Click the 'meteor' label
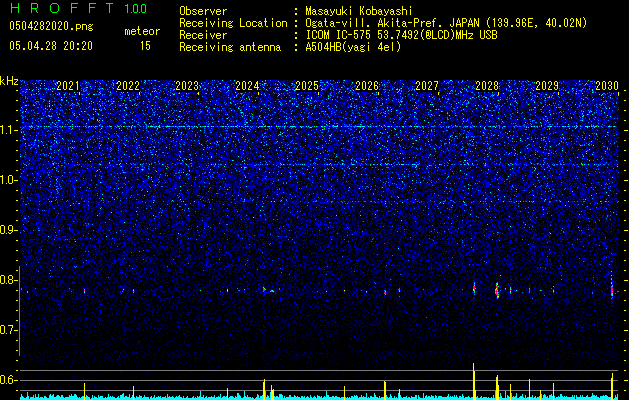 click(x=142, y=31)
